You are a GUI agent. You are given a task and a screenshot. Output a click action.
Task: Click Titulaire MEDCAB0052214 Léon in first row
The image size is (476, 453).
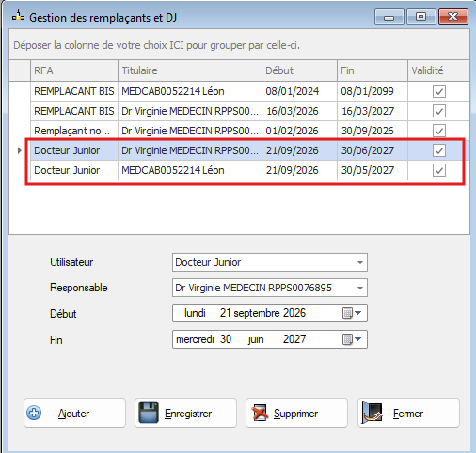point(190,91)
